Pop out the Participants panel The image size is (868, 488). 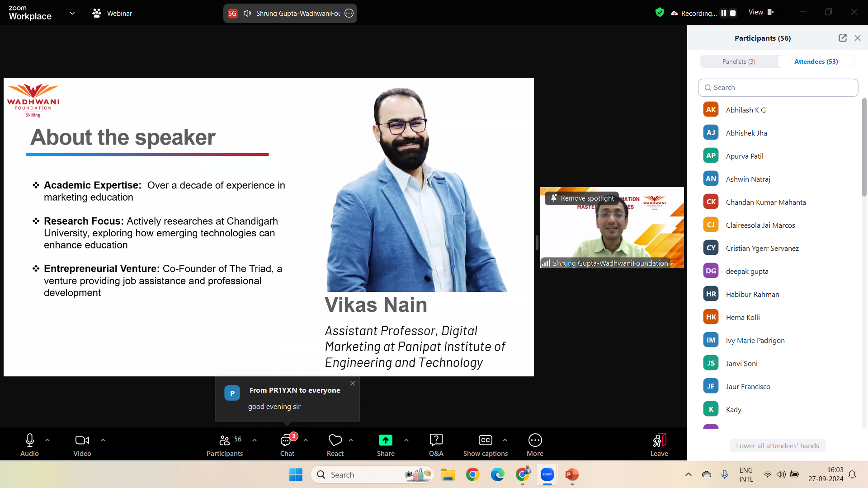pyautogui.click(x=842, y=38)
